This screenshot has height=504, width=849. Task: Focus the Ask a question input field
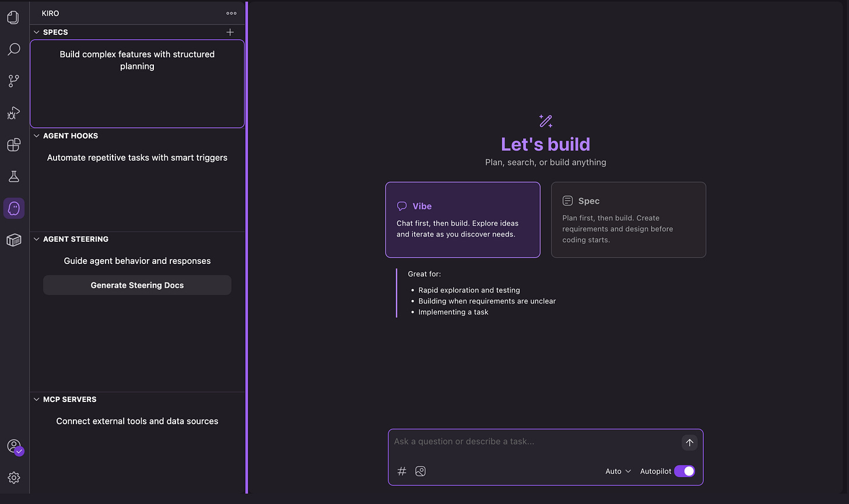(535, 442)
